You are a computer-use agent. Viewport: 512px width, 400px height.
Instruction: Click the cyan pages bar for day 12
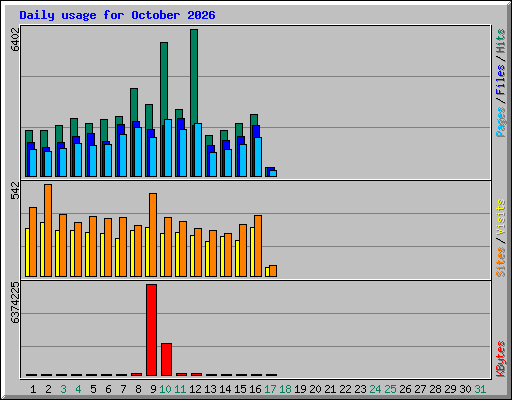(x=198, y=150)
